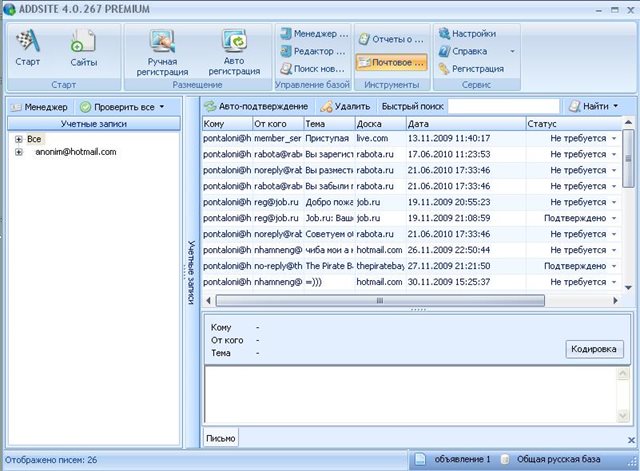640x471 pixels.
Task: Select the Все tree item
Action: [34, 139]
